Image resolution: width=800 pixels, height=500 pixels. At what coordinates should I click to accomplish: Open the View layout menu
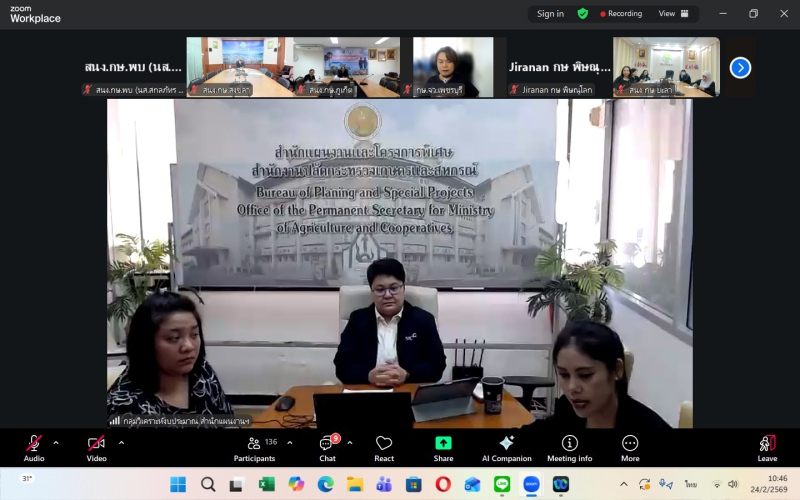672,14
